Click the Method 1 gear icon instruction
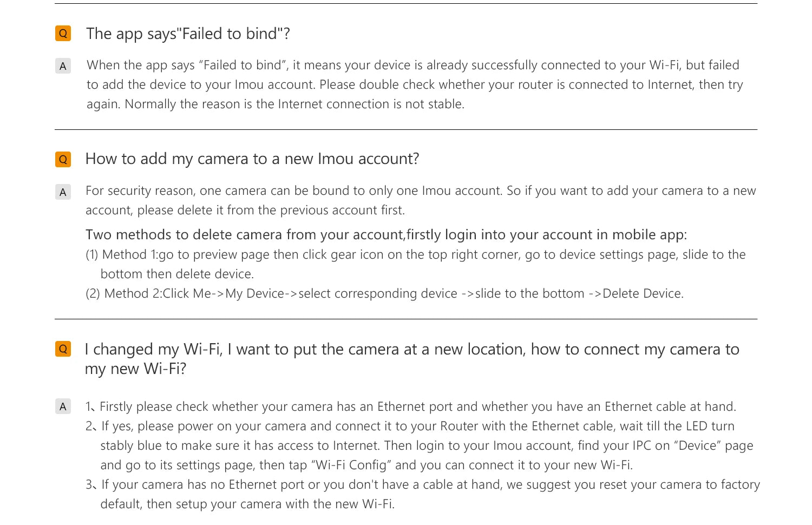812x525 pixels. [x=415, y=264]
